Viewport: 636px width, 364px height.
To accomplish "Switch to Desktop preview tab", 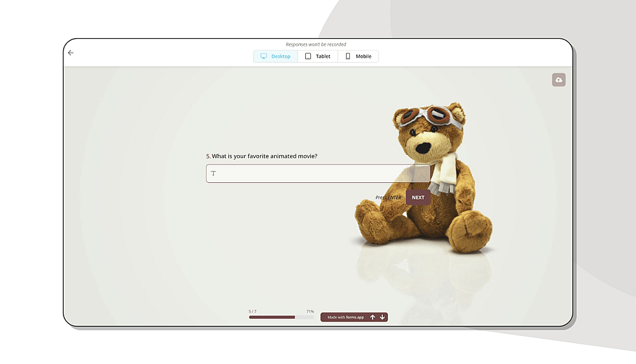I will click(275, 57).
